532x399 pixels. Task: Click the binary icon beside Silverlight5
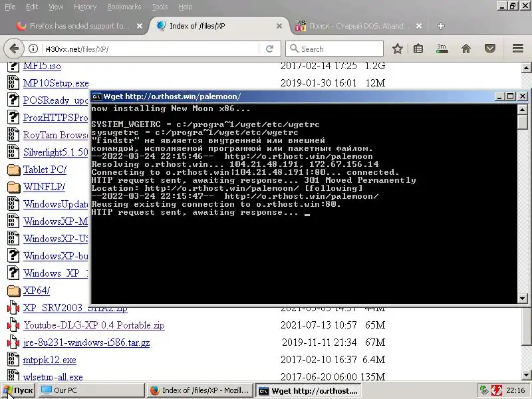[x=13, y=152]
